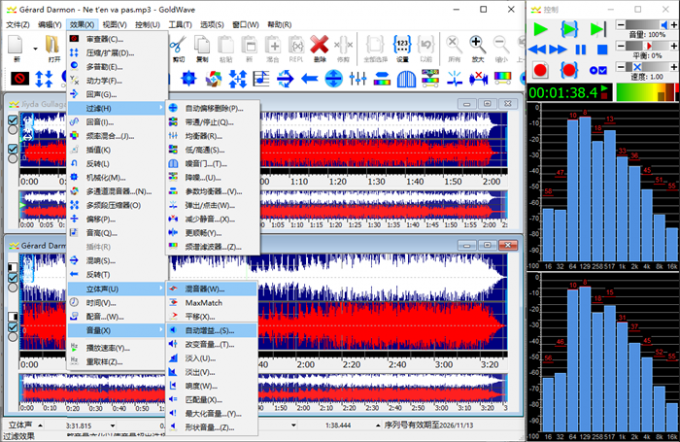Screen dimensions: 680x442
Task: Click the noise gate arch icon
Action: [x=406, y=79]
